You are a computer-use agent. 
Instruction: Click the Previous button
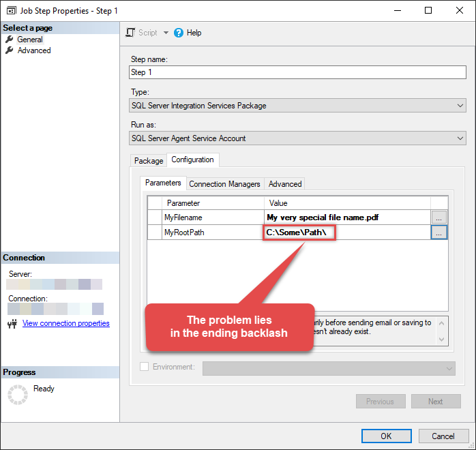pos(381,402)
